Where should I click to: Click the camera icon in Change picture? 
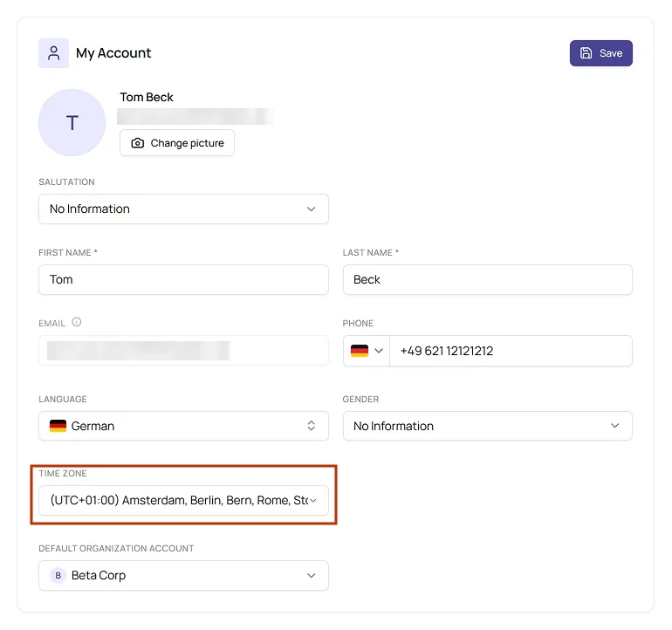pos(138,143)
